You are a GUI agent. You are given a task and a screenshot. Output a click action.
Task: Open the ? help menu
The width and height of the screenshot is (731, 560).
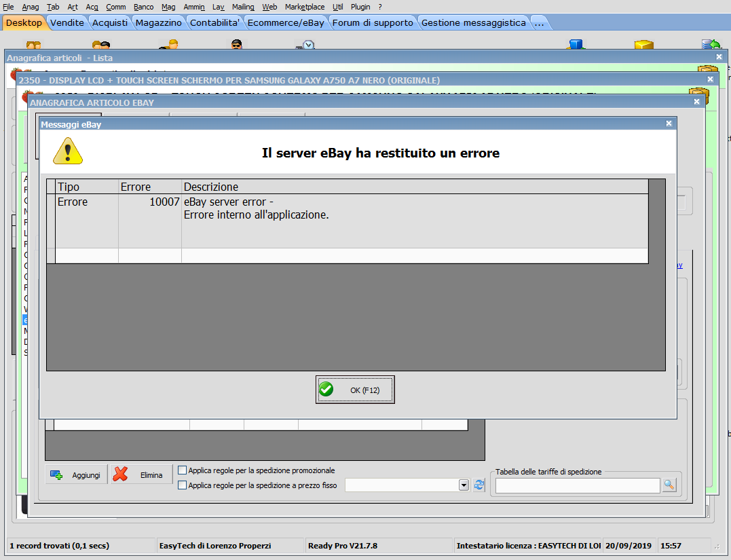(x=380, y=7)
